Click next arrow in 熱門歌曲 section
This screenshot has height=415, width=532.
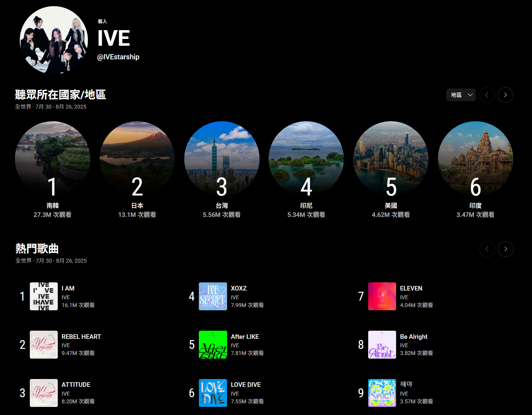tap(505, 249)
